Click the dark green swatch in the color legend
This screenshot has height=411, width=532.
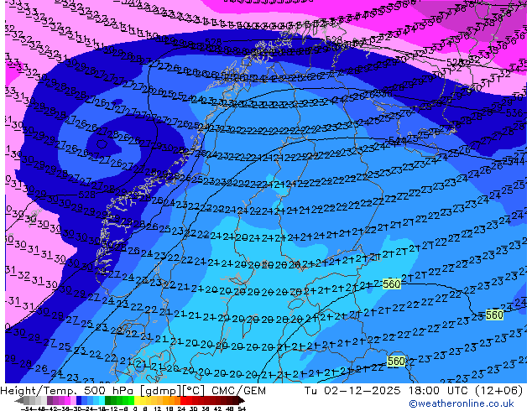coord(108,400)
